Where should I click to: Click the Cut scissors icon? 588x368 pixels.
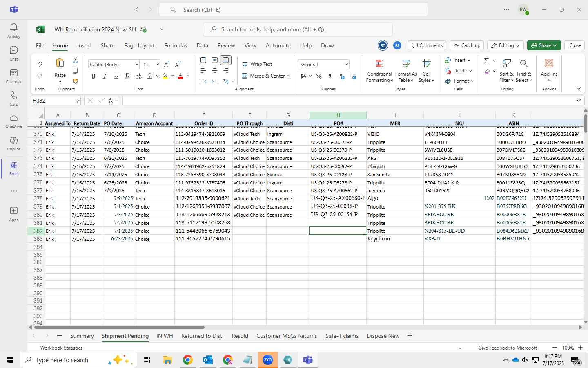pos(76,60)
